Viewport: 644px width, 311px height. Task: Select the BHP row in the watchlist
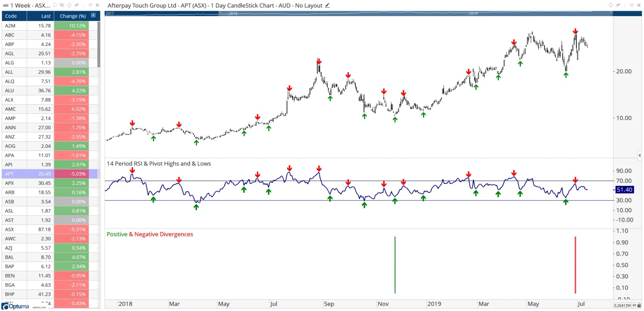coord(50,294)
